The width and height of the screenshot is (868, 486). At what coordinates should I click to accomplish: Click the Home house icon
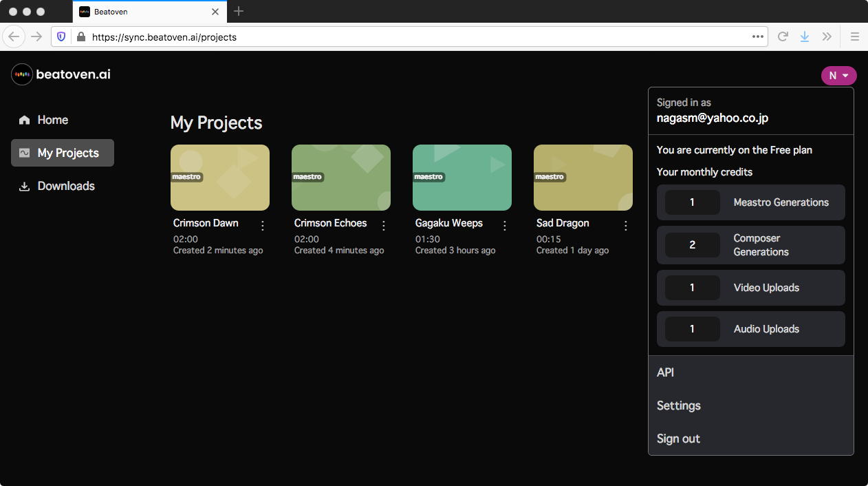25,120
